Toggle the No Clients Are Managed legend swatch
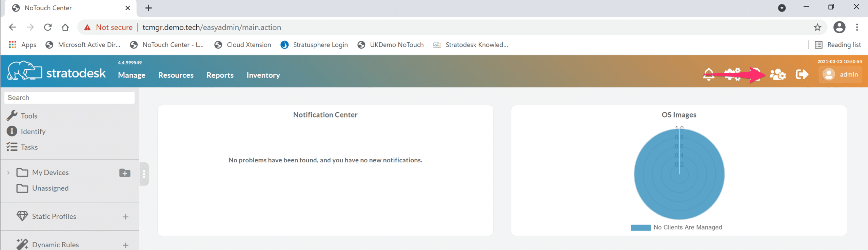868x250 pixels. coord(640,228)
